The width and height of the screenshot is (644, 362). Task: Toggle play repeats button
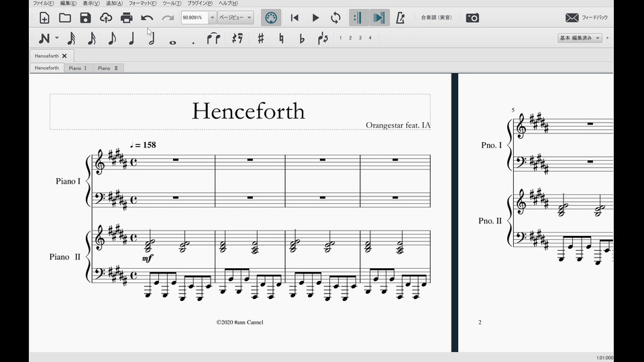(x=358, y=17)
